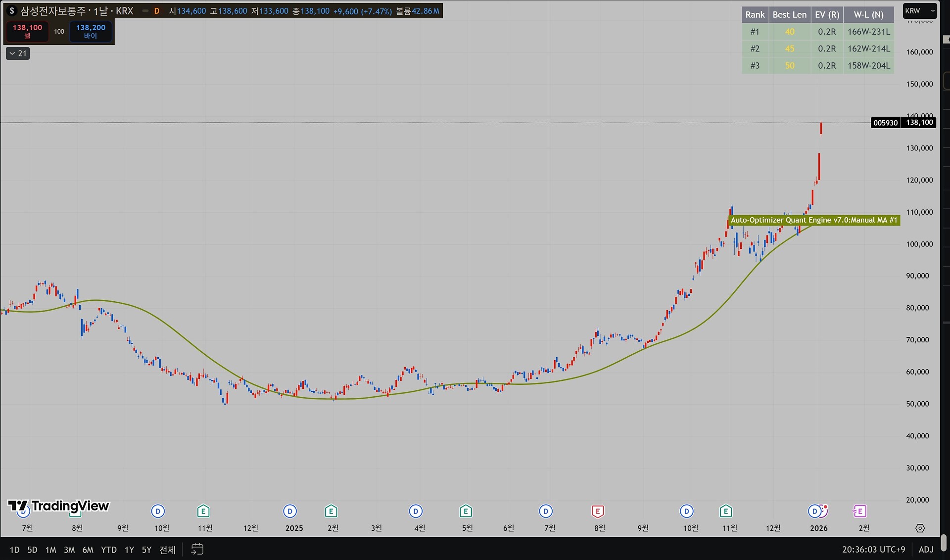Select the 6M time range

(88, 550)
